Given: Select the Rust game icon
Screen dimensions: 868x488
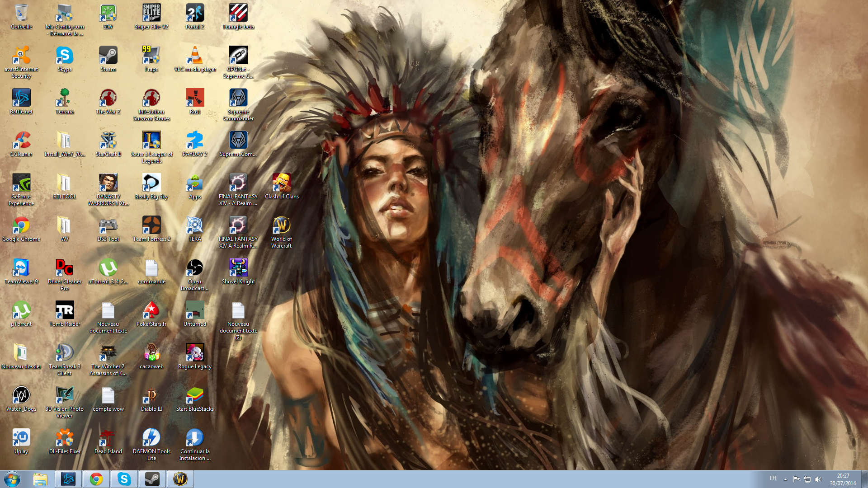Looking at the screenshot, I should [x=195, y=102].
